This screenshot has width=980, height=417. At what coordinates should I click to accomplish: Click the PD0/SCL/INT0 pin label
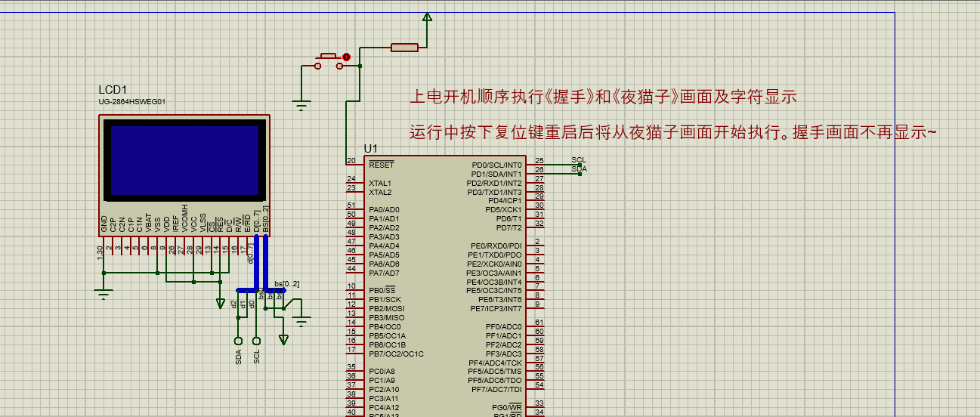(496, 165)
